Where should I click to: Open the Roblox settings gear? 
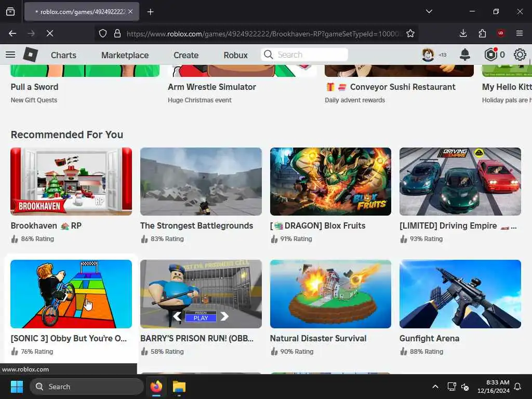point(520,55)
